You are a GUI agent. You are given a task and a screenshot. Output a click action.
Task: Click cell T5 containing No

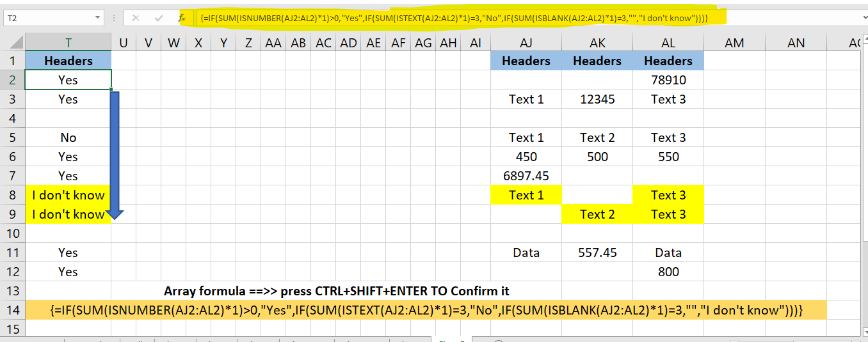tap(68, 137)
